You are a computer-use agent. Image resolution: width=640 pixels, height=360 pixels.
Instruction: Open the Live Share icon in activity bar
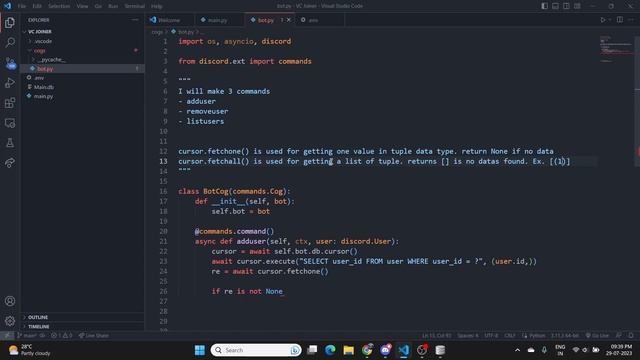click(x=10, y=163)
